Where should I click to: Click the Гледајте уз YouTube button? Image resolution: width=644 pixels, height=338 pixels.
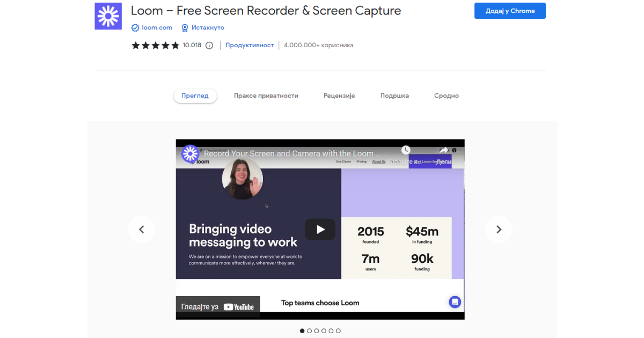point(218,307)
